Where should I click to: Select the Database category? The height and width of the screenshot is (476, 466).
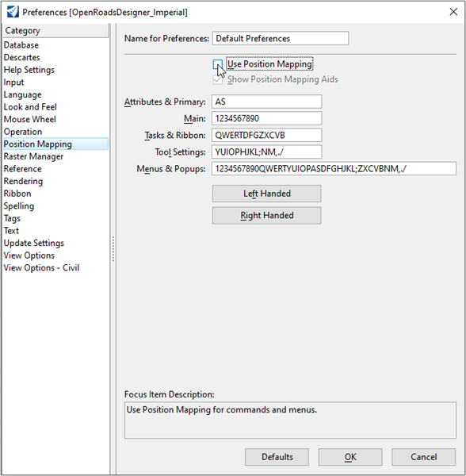(21, 45)
